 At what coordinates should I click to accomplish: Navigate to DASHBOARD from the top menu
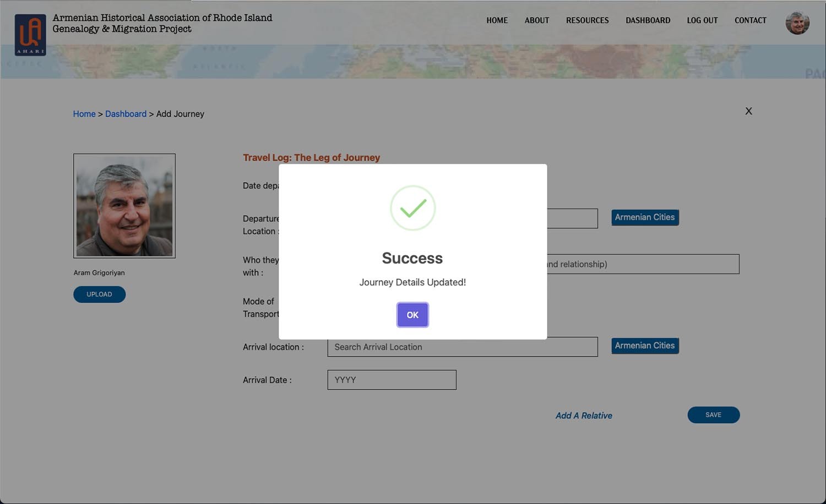click(648, 20)
